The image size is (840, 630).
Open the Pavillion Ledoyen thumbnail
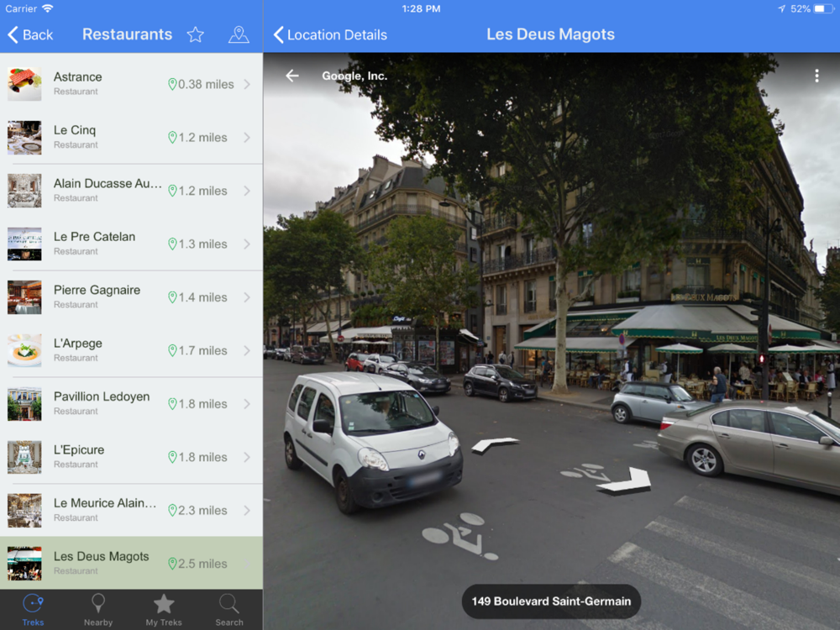pyautogui.click(x=24, y=404)
